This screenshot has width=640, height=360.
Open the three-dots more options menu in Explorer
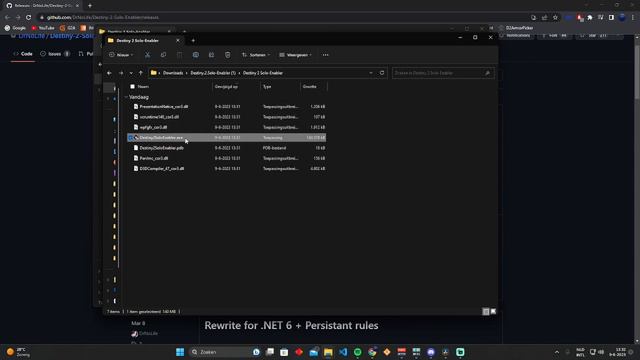(x=325, y=55)
